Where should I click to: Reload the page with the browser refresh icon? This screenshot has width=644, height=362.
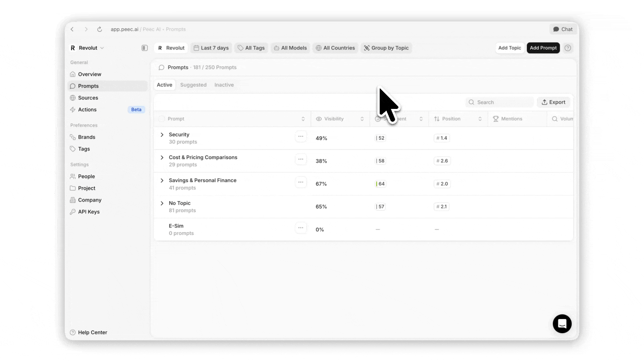tap(99, 29)
